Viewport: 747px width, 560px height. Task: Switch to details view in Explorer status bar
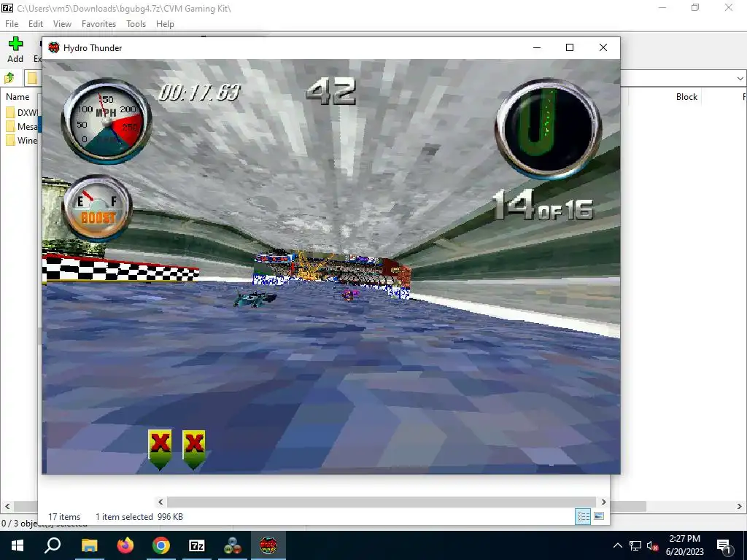point(583,516)
